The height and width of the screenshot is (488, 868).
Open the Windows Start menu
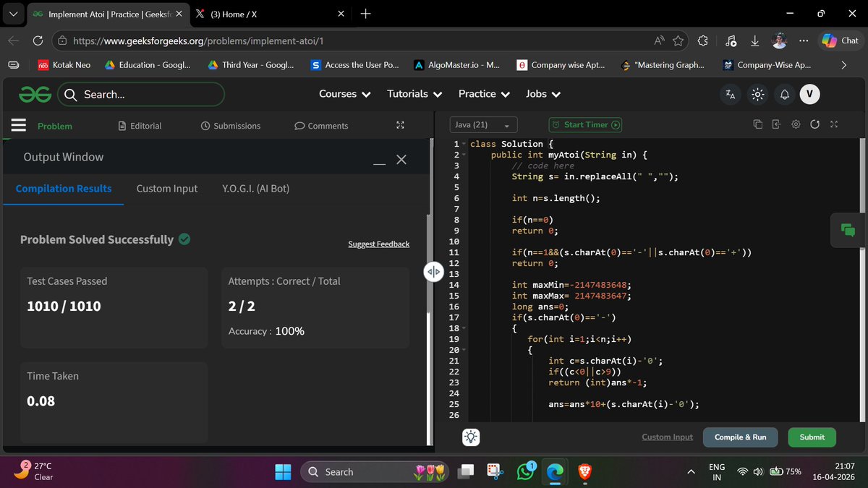point(283,472)
